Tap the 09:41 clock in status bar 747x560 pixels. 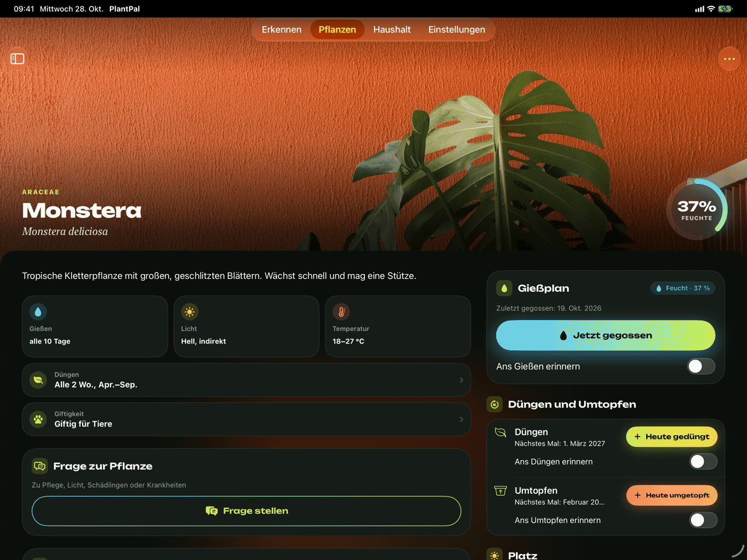tap(24, 9)
